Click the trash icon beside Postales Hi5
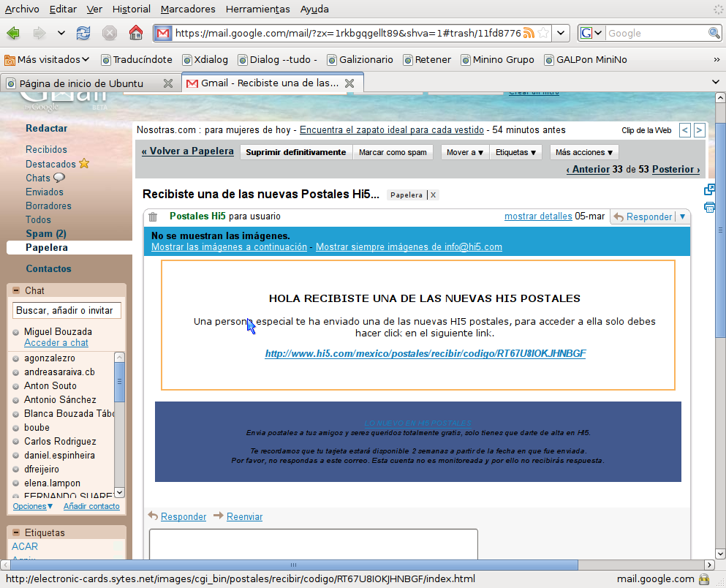Screen dimensions: 726x588 153,216
